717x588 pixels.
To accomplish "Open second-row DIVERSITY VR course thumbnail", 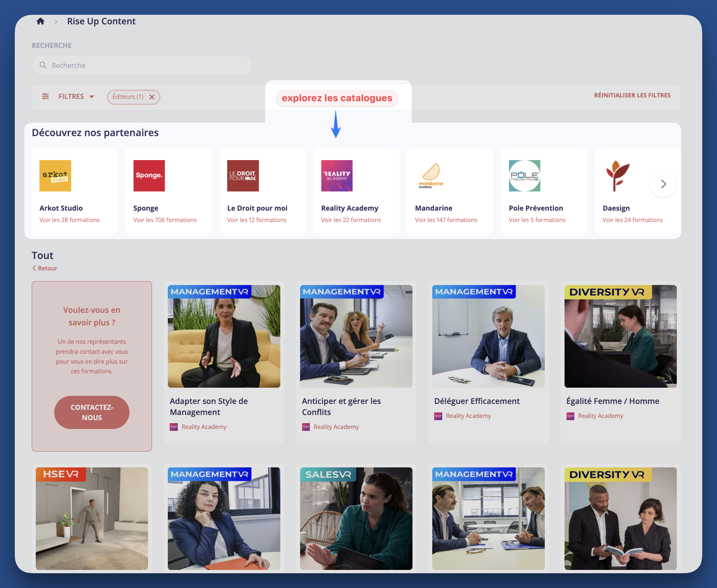I will pyautogui.click(x=620, y=518).
